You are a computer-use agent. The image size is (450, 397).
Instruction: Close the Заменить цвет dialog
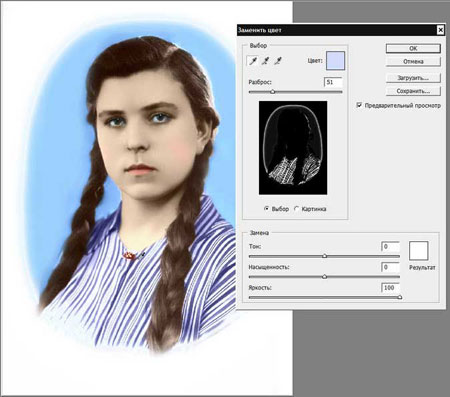[440, 30]
